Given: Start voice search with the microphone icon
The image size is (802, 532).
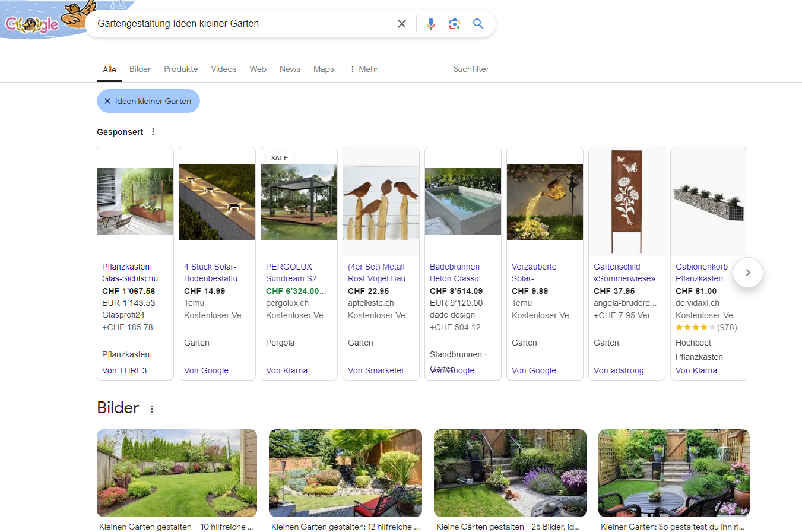Looking at the screenshot, I should 431,24.
